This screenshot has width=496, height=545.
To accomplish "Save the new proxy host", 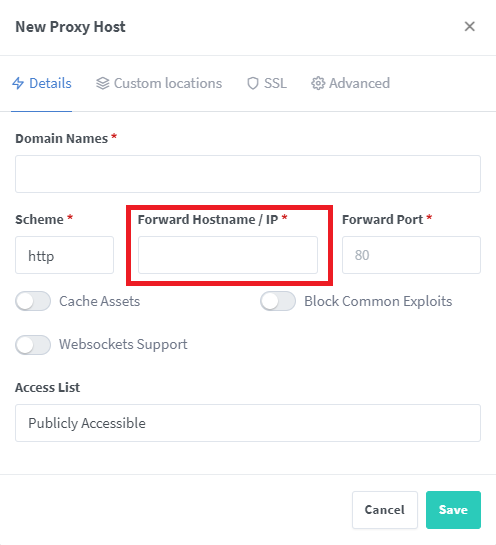I will pos(453,510).
